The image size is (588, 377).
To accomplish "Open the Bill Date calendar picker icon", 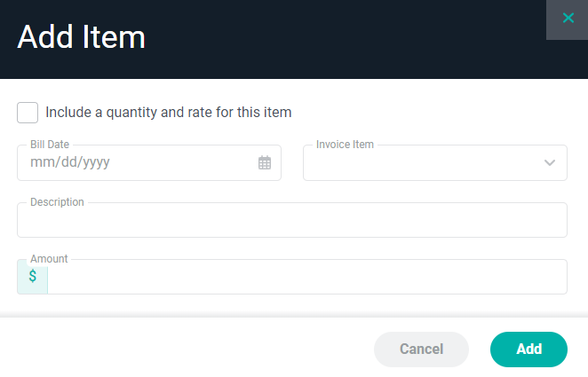I will [265, 163].
